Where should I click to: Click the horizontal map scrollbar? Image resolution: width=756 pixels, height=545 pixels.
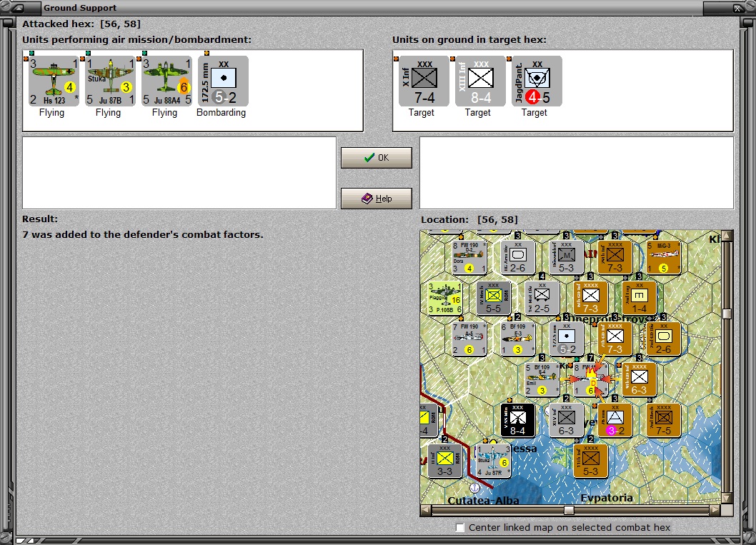(x=568, y=510)
